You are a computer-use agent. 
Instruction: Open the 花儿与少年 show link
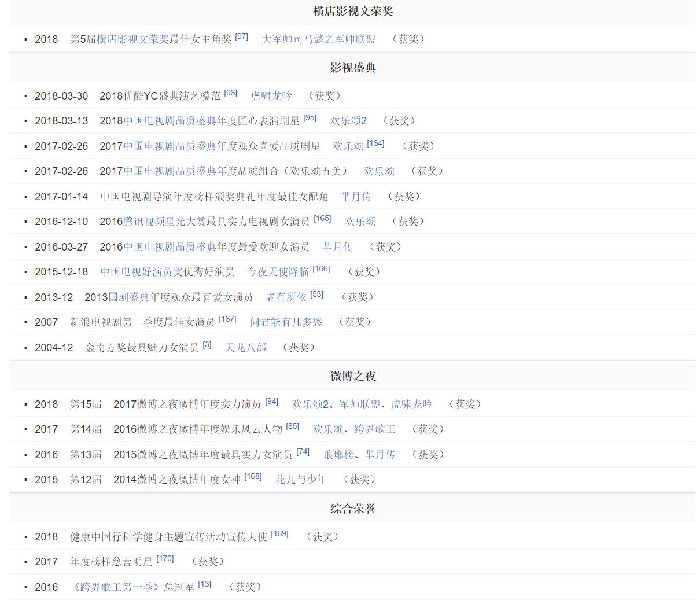tap(301, 479)
